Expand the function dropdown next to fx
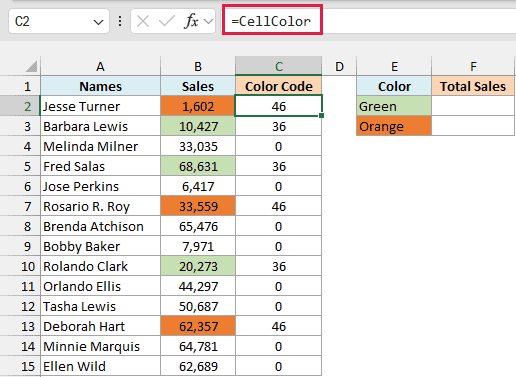Viewport: 516px width, 377px height. [209, 22]
